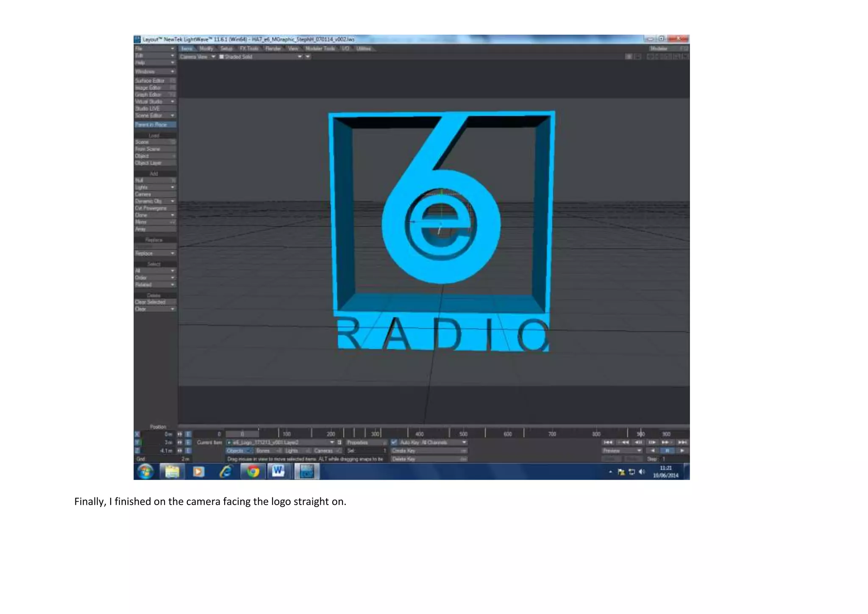Expand the Windows dropdown
The height and width of the screenshot is (614, 868).
pyautogui.click(x=155, y=72)
